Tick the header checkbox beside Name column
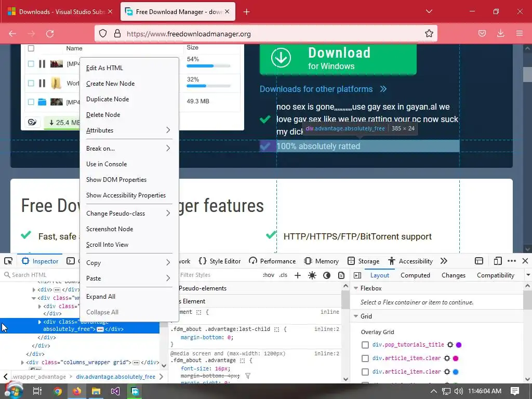Image resolution: width=532 pixels, height=399 pixels. (x=31, y=48)
